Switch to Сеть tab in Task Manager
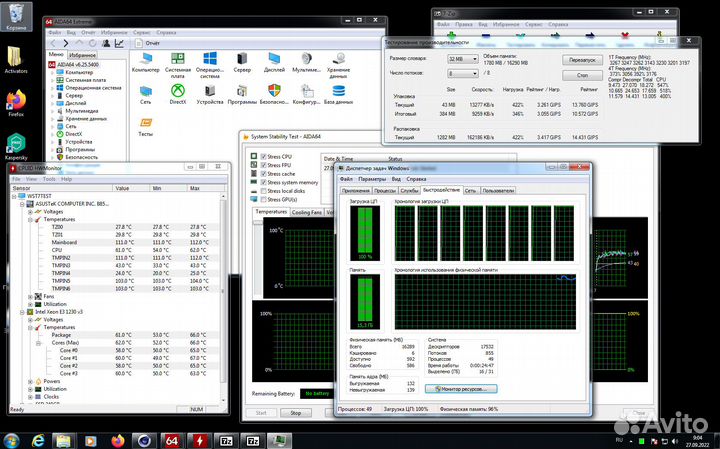720x449 pixels. tap(470, 191)
